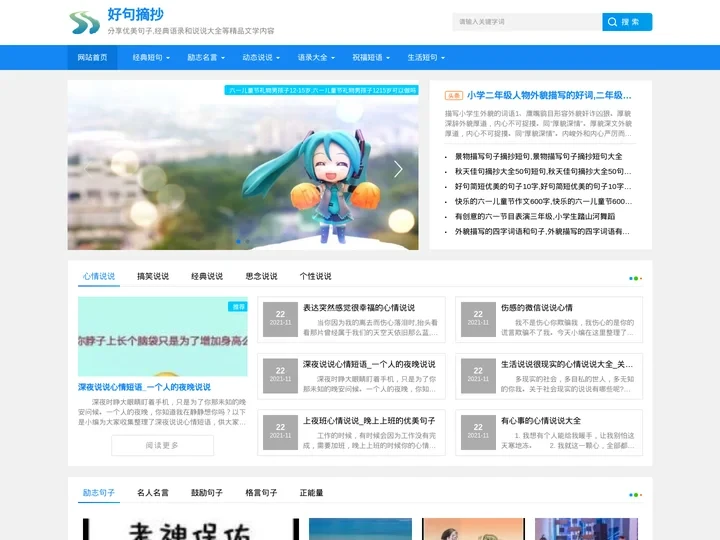720x540 pixels.
Task: Click the 阅读更多 button
Action: point(163,445)
